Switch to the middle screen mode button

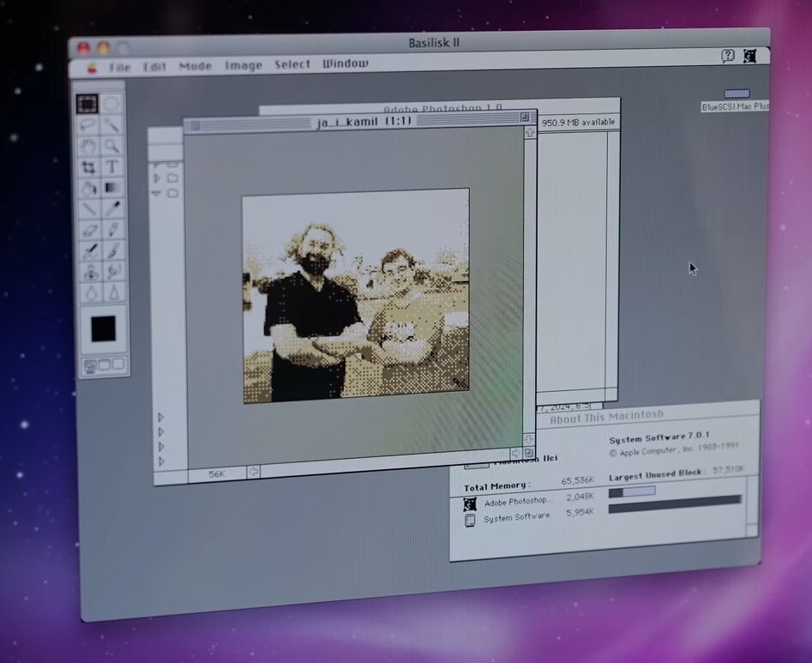104,365
